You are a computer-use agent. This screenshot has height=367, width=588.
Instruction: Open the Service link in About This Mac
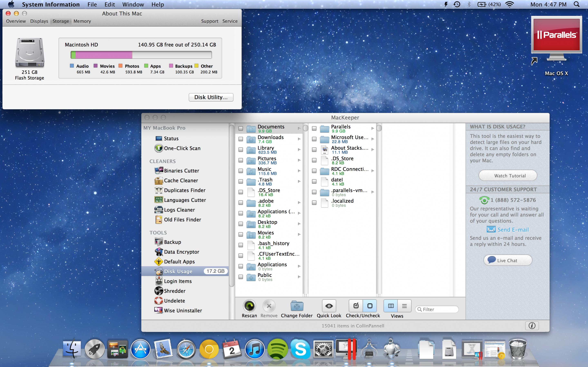[230, 21]
